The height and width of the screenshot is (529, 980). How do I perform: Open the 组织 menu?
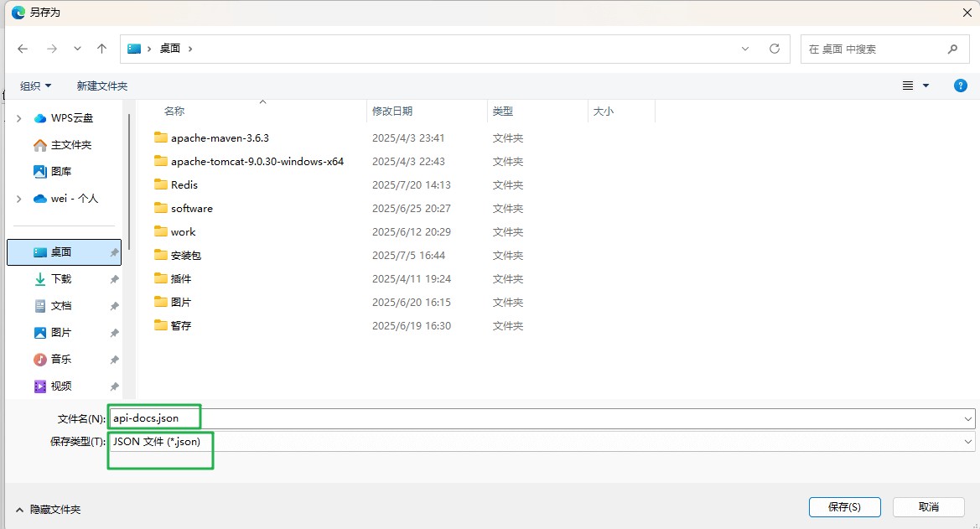(x=35, y=86)
